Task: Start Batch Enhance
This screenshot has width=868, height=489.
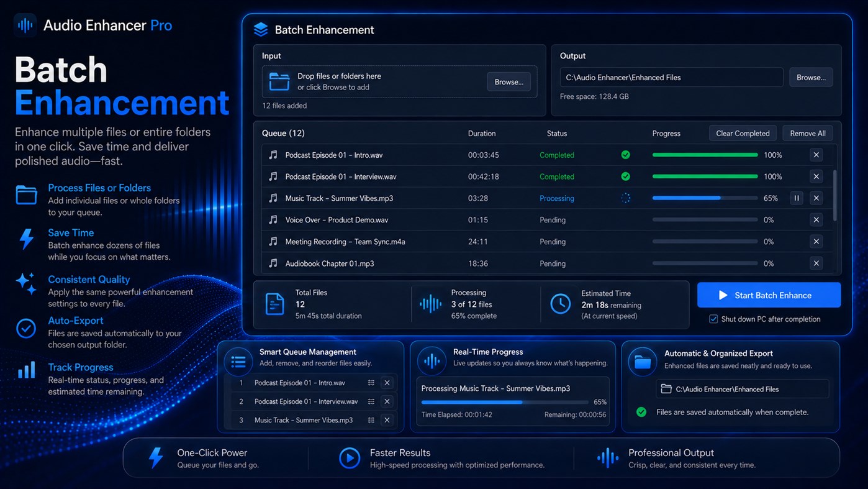Action: point(769,295)
